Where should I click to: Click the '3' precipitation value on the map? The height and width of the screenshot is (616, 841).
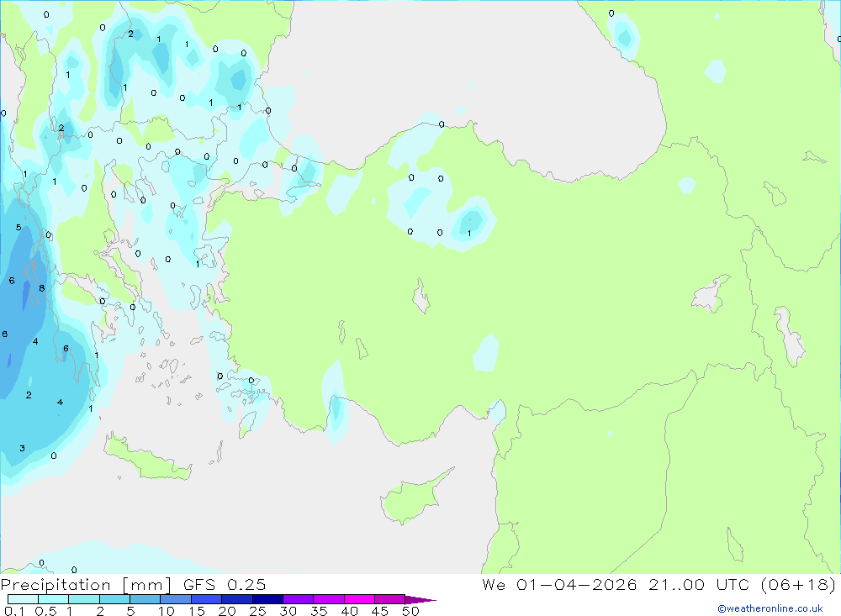22,448
